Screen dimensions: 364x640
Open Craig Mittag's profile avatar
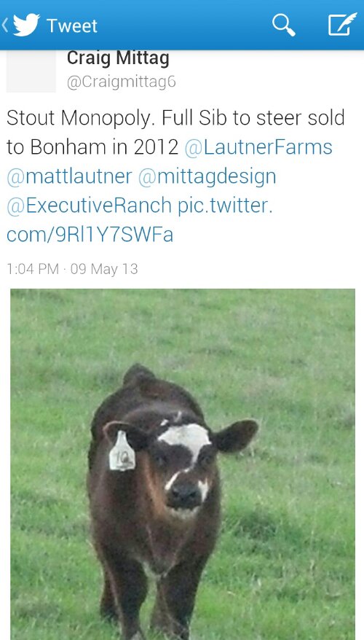pos(31,71)
